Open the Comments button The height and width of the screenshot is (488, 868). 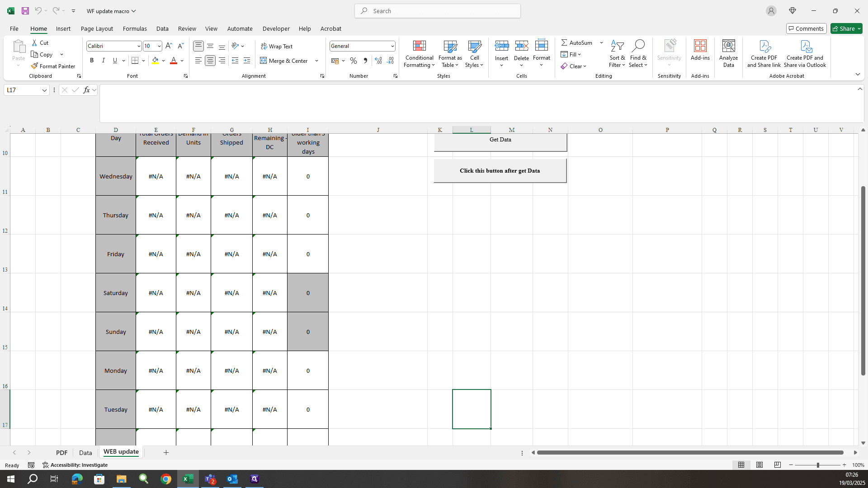[806, 28]
